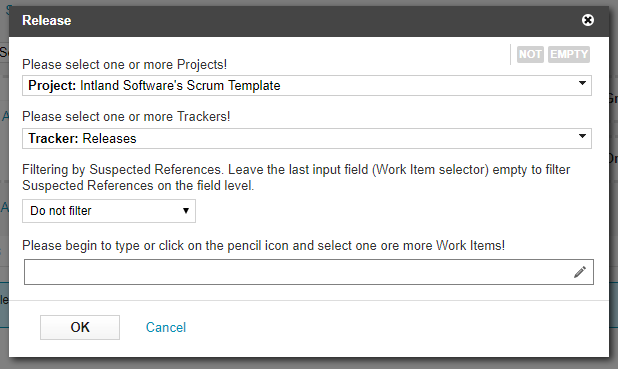This screenshot has height=369, width=618.
Task: Toggle the EMPTY filter button
Action: (x=569, y=54)
